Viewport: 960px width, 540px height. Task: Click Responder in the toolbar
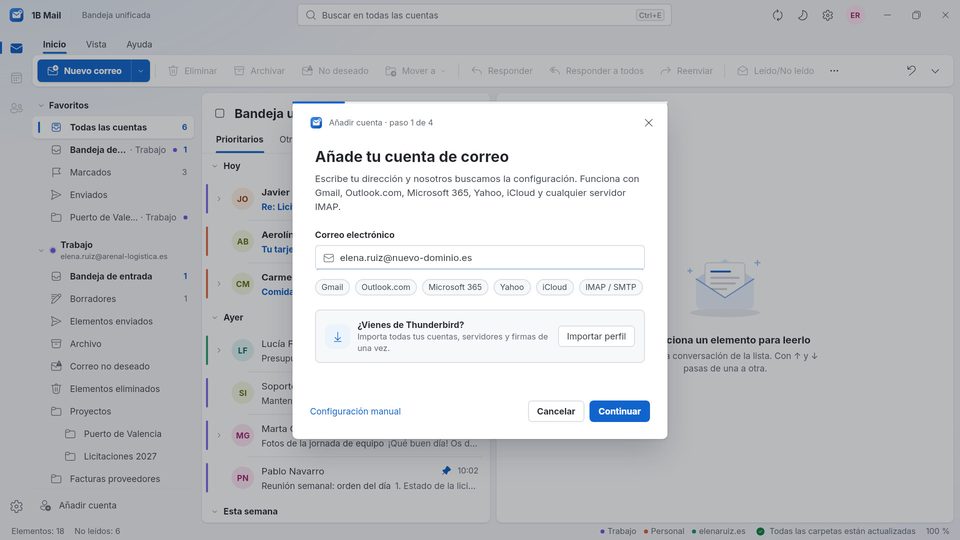coord(502,71)
